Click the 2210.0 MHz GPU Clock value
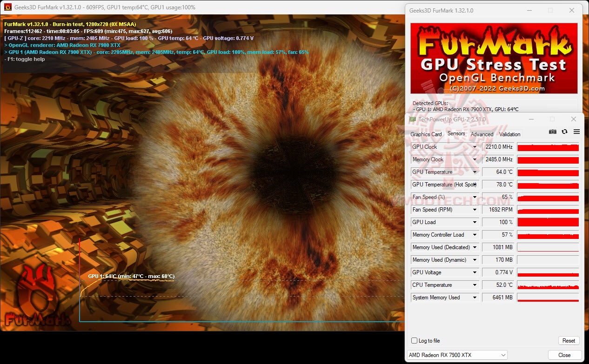 point(498,147)
